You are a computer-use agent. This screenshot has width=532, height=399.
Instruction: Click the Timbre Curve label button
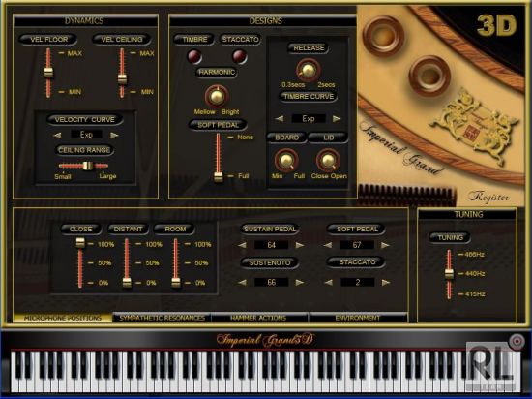point(309,97)
